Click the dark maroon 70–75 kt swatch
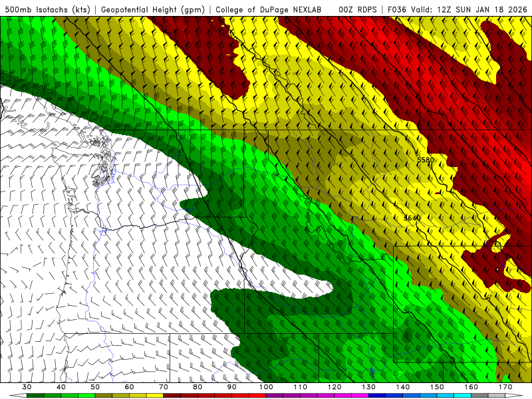Viewport: 532px width, 399px height. coord(172,396)
